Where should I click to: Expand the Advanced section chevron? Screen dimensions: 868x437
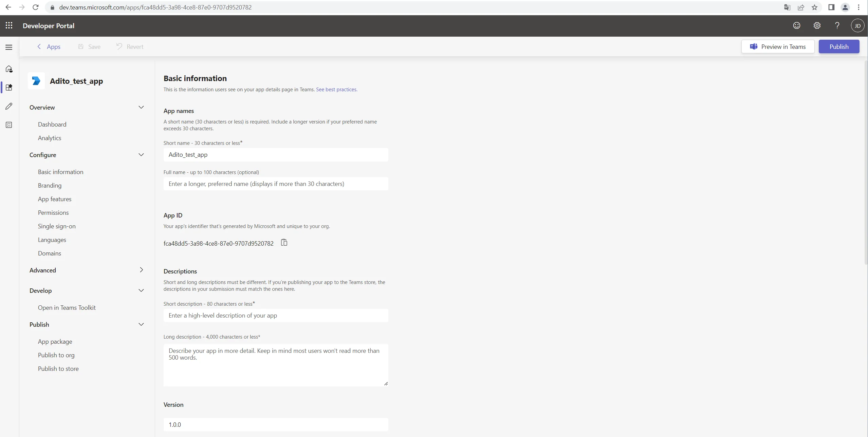click(x=141, y=270)
